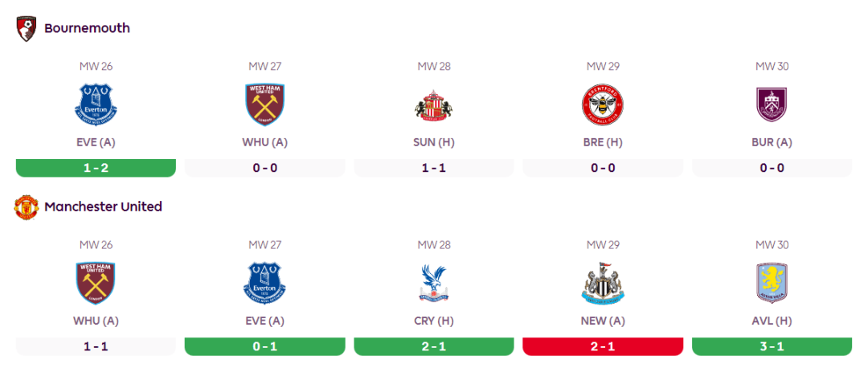Click the Sunderland crest for MW 28
This screenshot has height=368, width=868.
434,105
